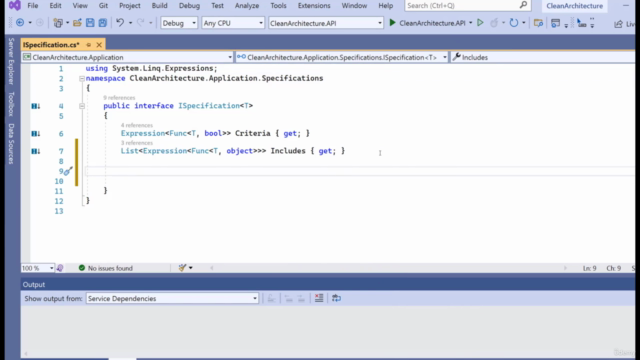Image resolution: width=640 pixels, height=360 pixels.
Task: Click the code cleanup broom icon
Action: (x=182, y=268)
